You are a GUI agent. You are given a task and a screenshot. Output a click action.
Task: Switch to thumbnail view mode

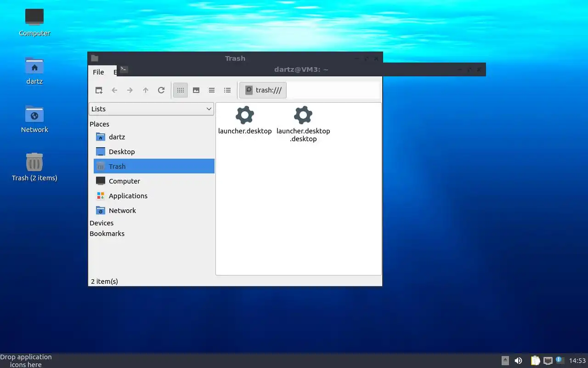196,90
